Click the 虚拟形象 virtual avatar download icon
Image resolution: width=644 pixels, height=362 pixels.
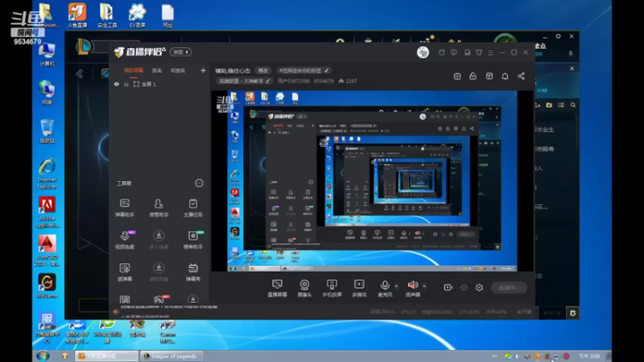tap(159, 268)
